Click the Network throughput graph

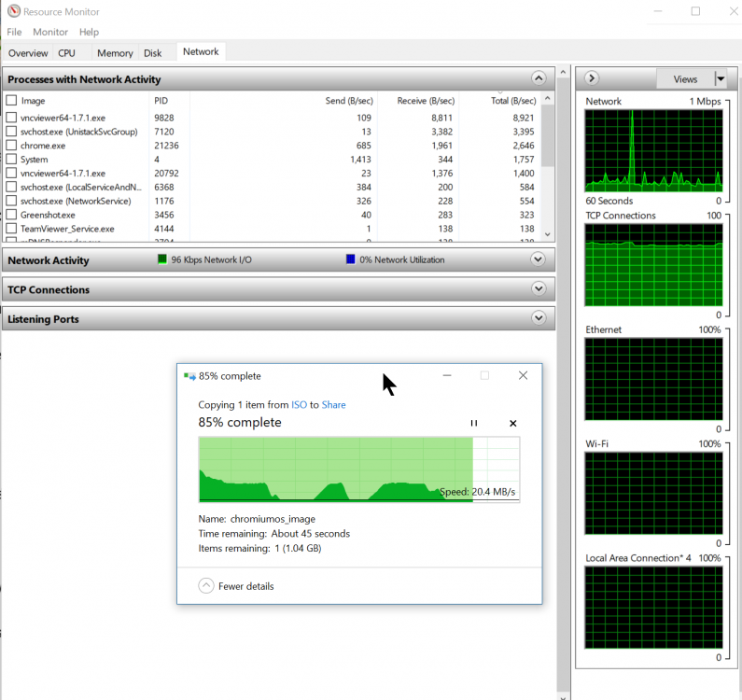coord(653,150)
